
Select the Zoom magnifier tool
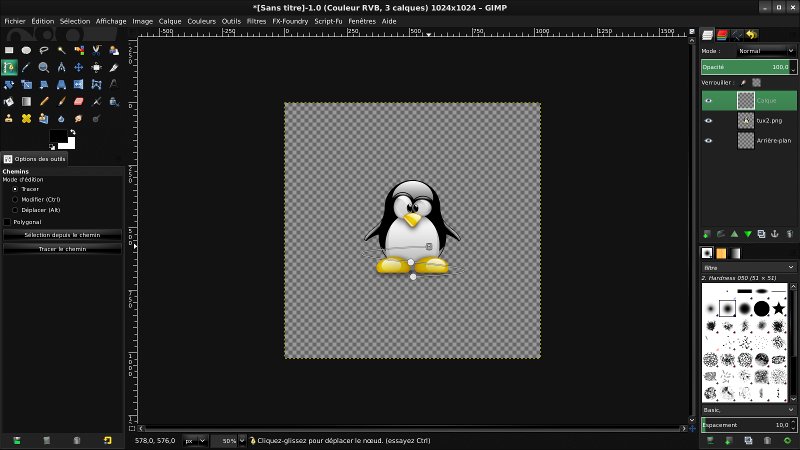tap(44, 67)
